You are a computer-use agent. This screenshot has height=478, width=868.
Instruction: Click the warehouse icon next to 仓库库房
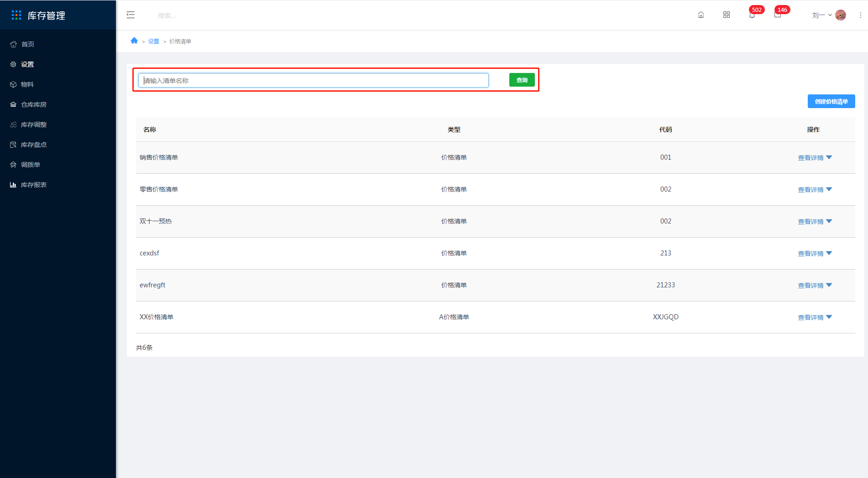pos(13,104)
